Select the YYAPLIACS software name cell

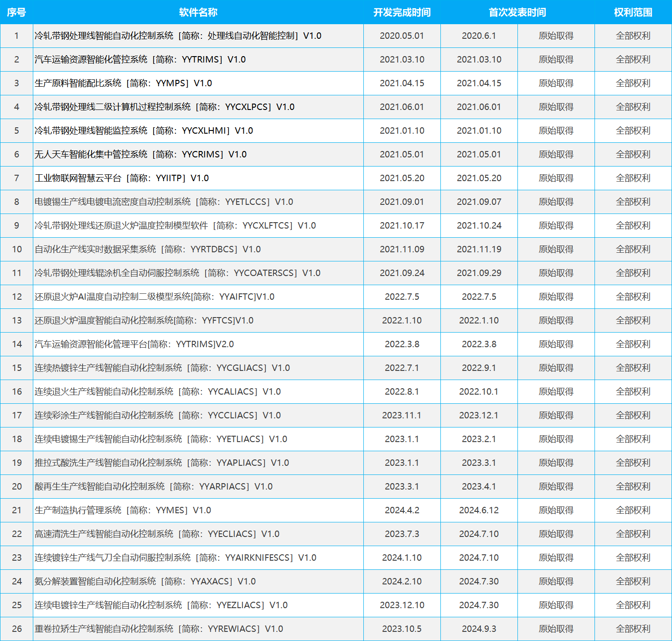(x=198, y=463)
